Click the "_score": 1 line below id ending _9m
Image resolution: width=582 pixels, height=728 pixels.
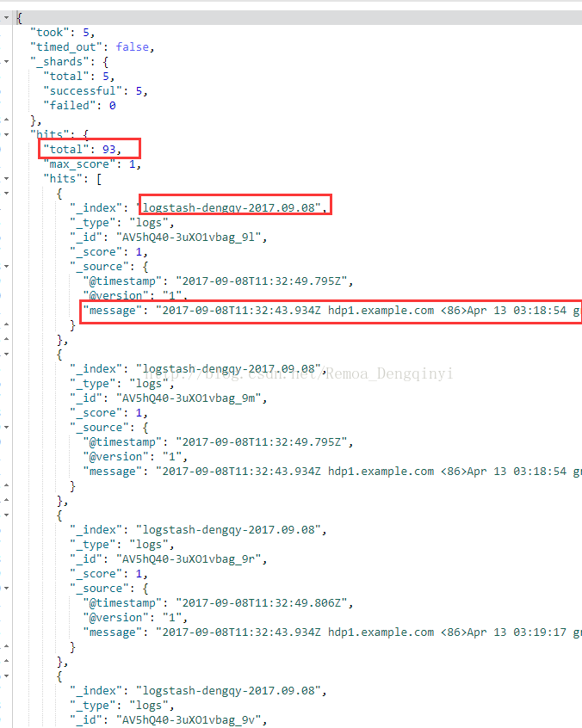108,413
